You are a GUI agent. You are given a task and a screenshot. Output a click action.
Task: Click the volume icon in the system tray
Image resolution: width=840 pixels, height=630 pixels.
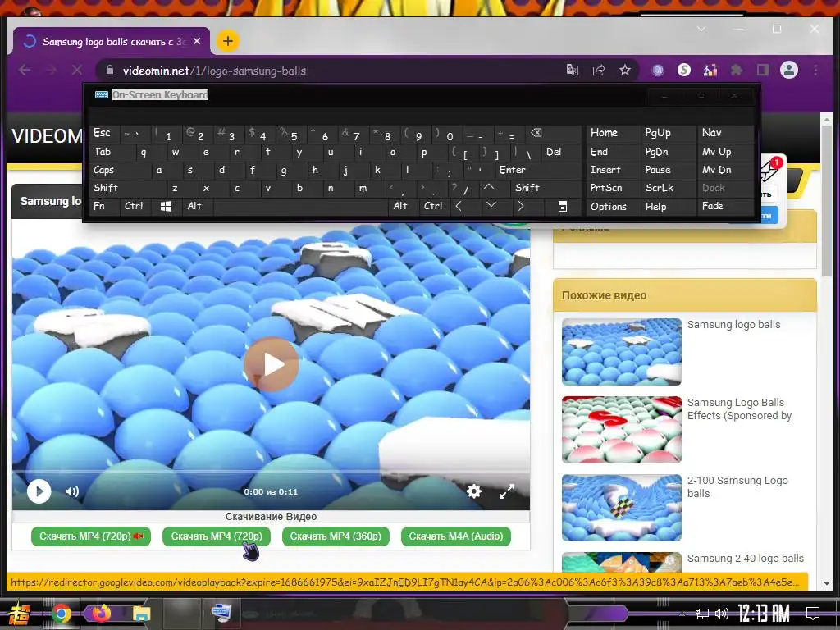[722, 614]
